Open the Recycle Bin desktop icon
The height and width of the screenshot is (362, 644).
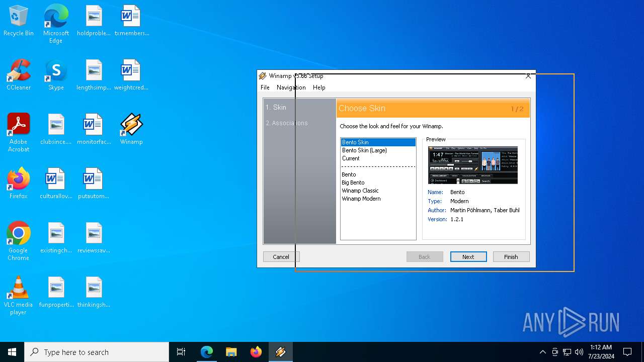coord(19,21)
